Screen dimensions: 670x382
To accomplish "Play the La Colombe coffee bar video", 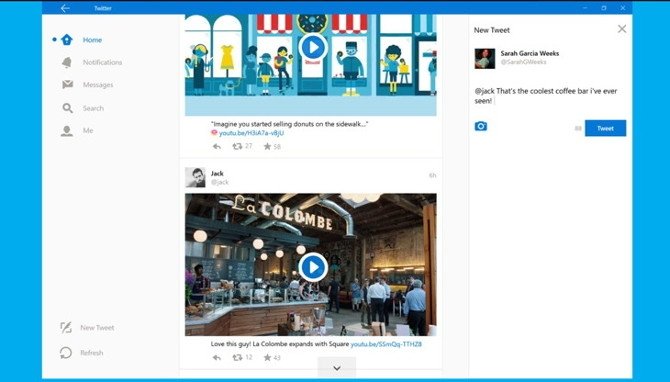I will (313, 267).
